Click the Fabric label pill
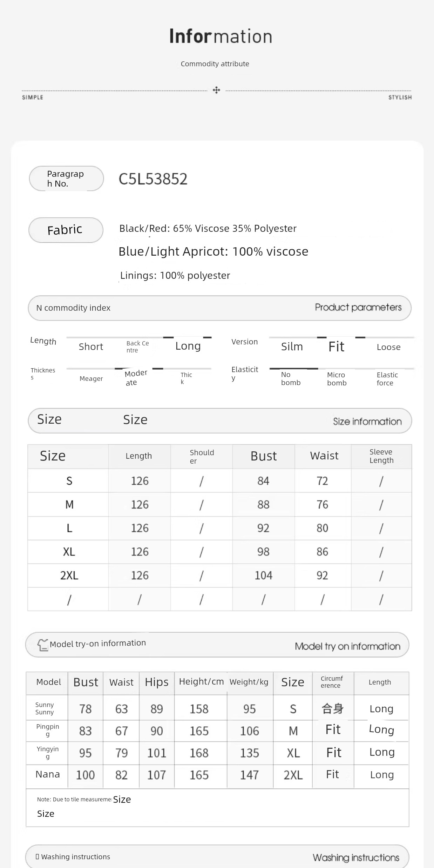This screenshot has width=434, height=868. [66, 230]
